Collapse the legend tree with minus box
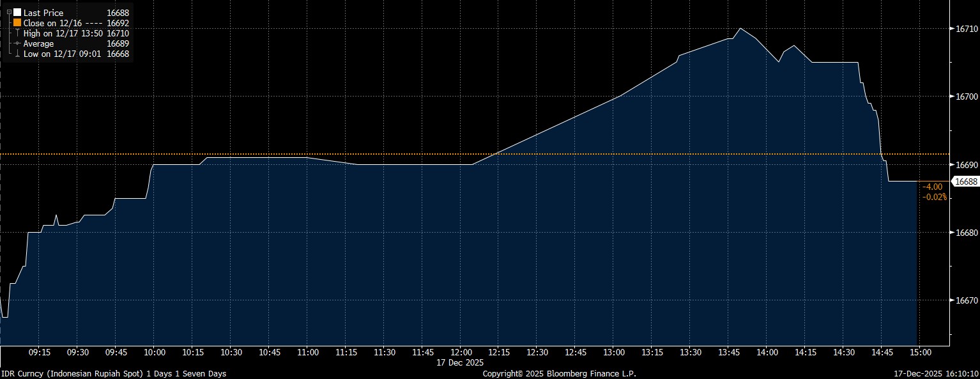The image size is (980, 379). click(x=8, y=12)
